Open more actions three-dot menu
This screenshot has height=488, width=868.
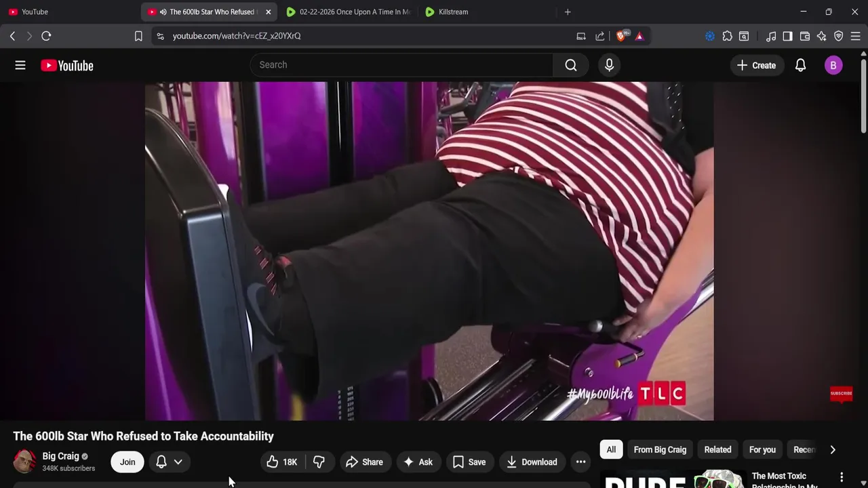click(580, 462)
